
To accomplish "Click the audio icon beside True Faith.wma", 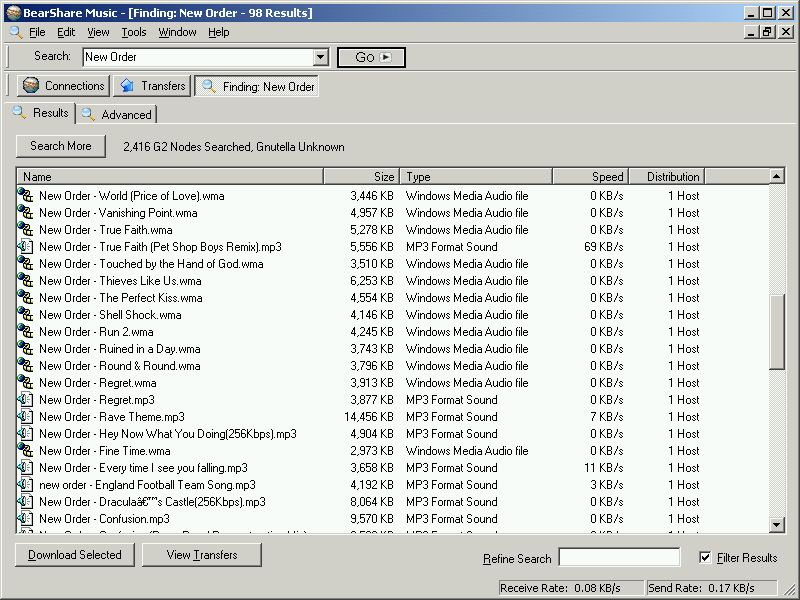I will click(23, 229).
